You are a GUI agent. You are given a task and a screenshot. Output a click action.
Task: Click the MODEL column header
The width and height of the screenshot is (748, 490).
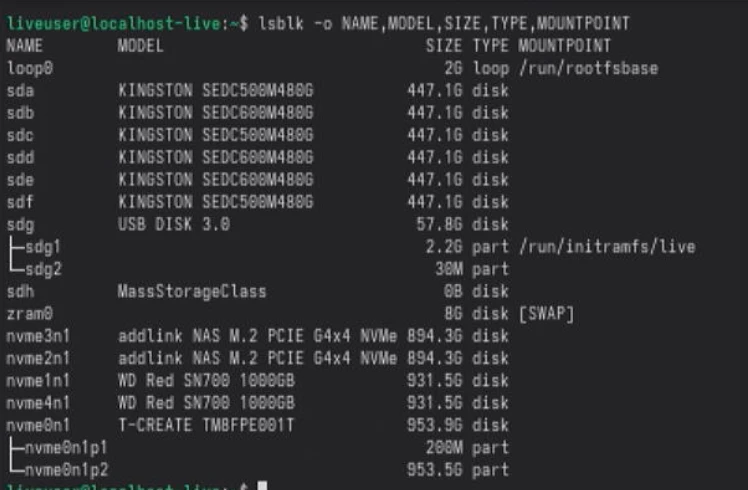140,46
